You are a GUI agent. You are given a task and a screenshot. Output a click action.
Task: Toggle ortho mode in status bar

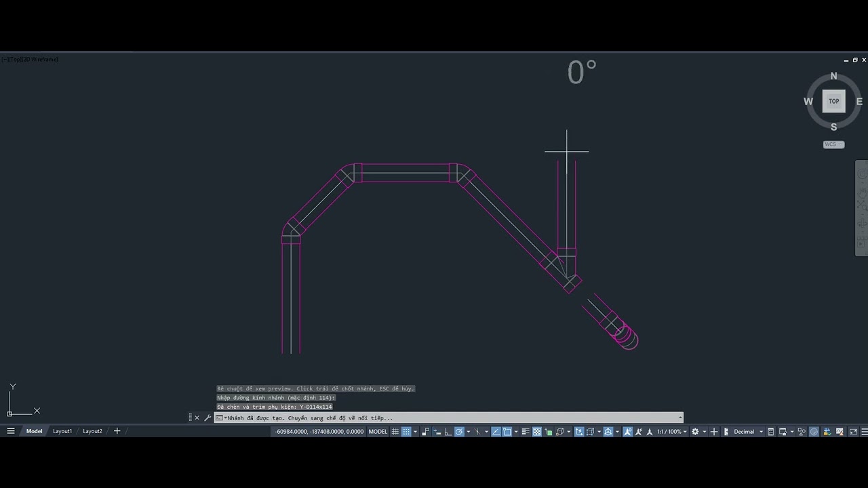[448, 431]
